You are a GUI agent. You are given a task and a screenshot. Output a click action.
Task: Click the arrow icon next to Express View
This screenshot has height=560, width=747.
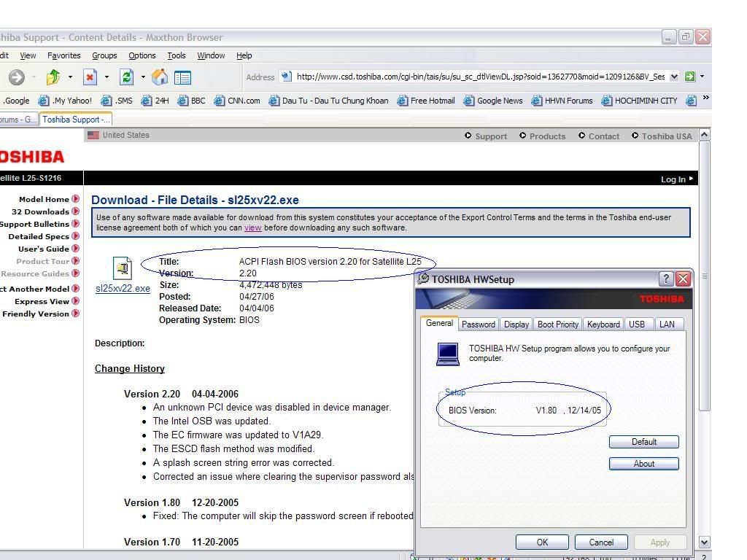75,301
